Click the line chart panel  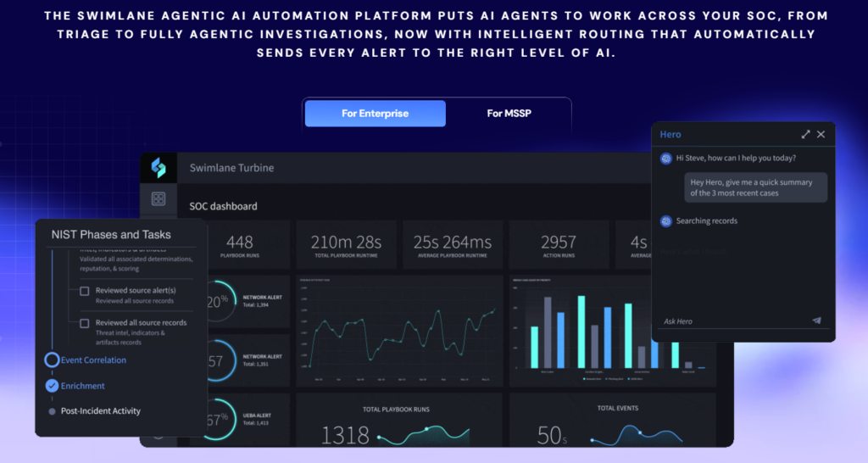point(399,331)
